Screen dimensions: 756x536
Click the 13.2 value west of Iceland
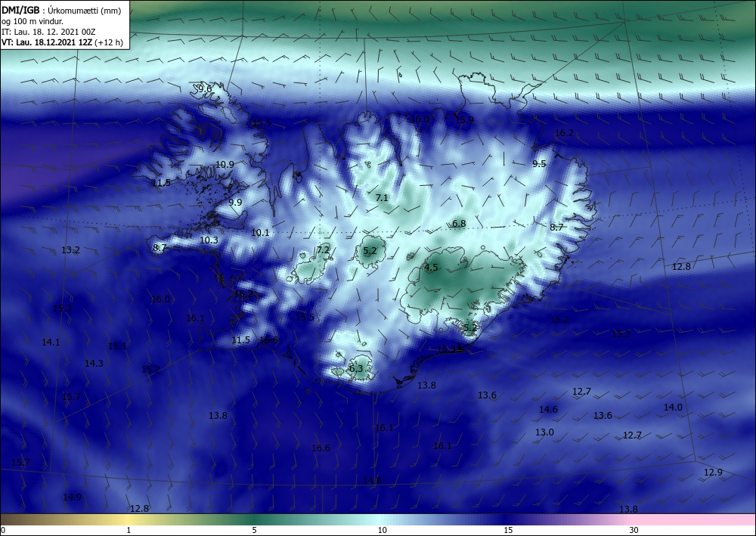tap(70, 250)
